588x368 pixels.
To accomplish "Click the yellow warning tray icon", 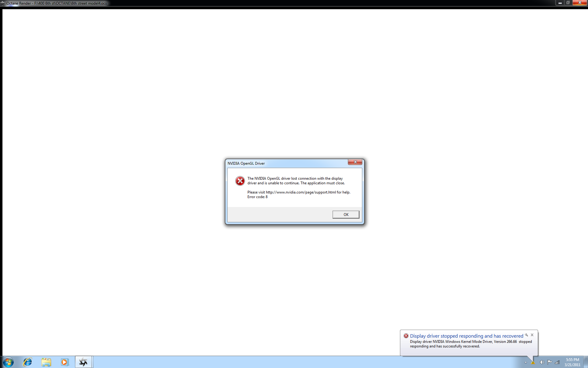I will tap(533, 363).
